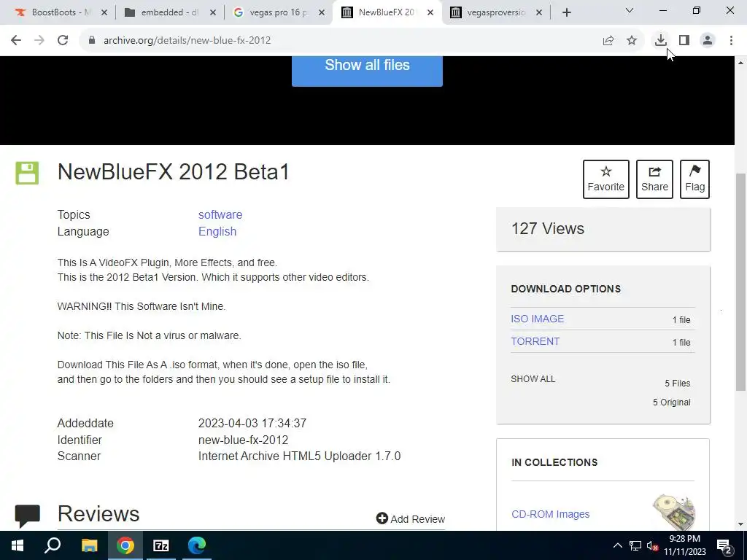747x560 pixels.
Task: Open a new browser tab
Action: pos(566,12)
